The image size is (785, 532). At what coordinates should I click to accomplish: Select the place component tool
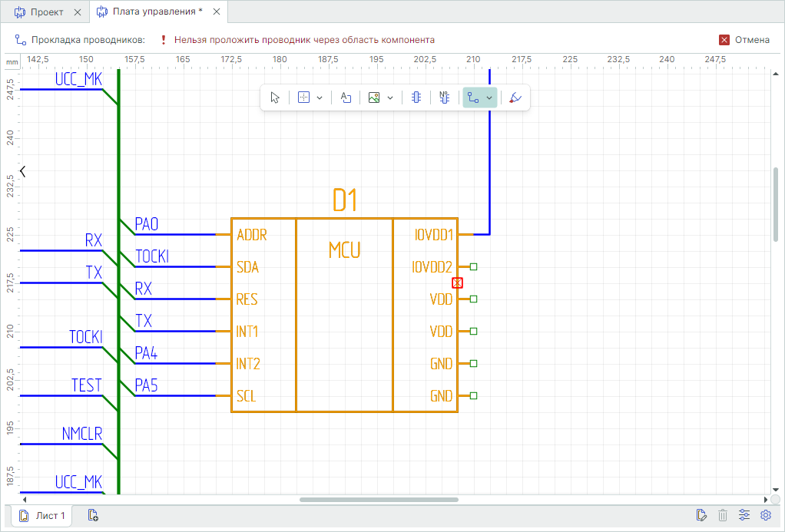416,97
